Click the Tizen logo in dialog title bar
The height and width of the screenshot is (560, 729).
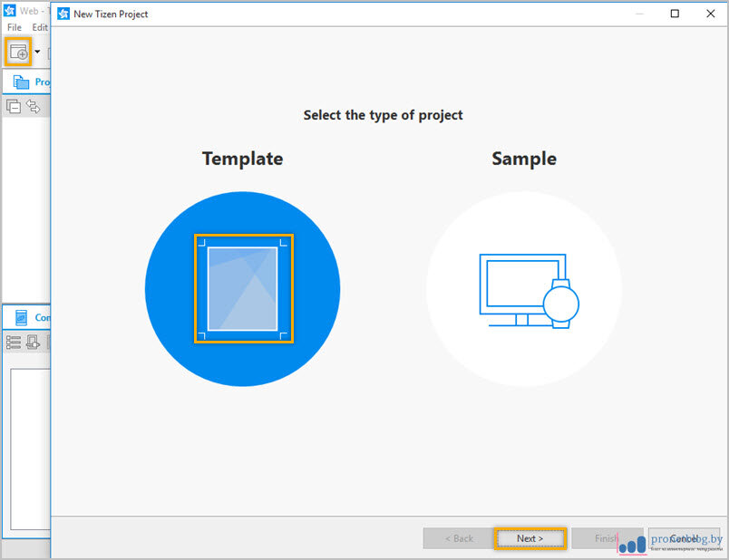[63, 14]
